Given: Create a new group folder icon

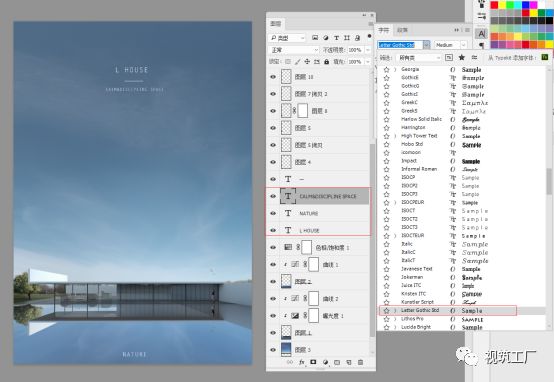Looking at the screenshot, I should [x=337, y=362].
